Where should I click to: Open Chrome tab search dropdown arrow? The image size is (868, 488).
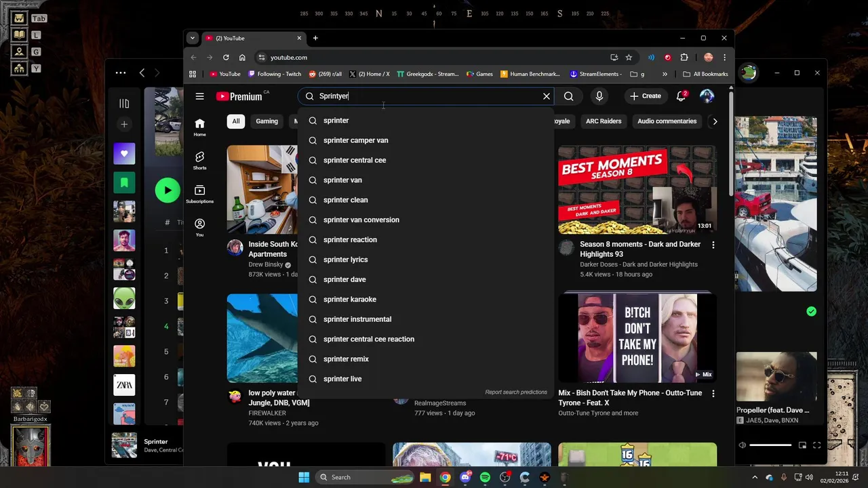pyautogui.click(x=193, y=38)
